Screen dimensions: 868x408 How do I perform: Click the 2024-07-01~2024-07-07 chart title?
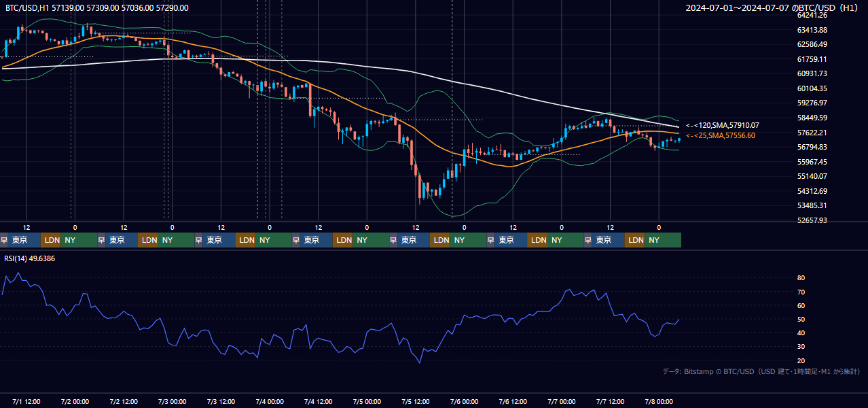(773, 8)
